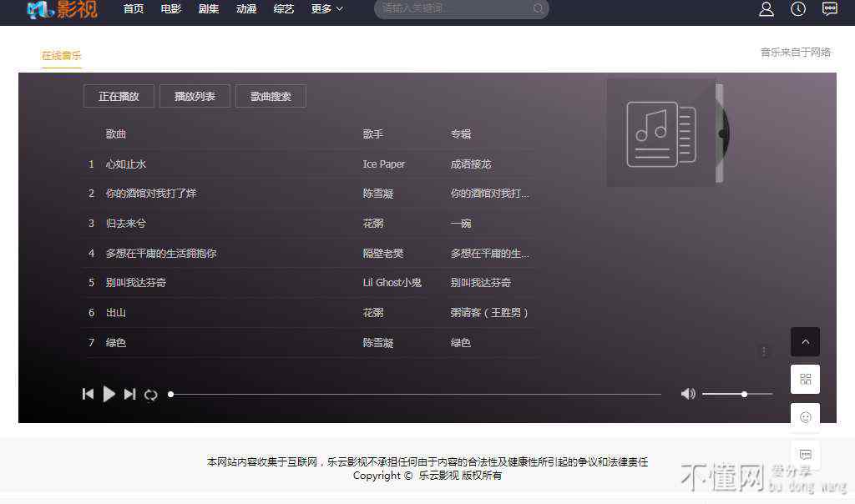The image size is (855, 504).
Task: Click the volume slider handle
Action: 744,394
